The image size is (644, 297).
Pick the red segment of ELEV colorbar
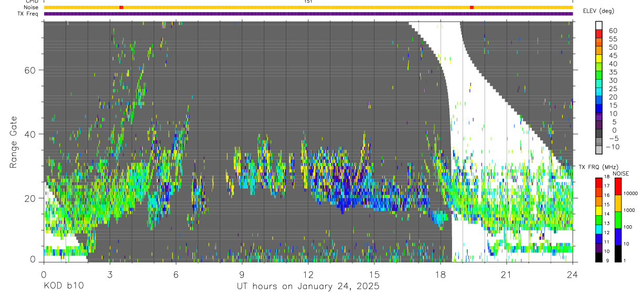pos(599,34)
